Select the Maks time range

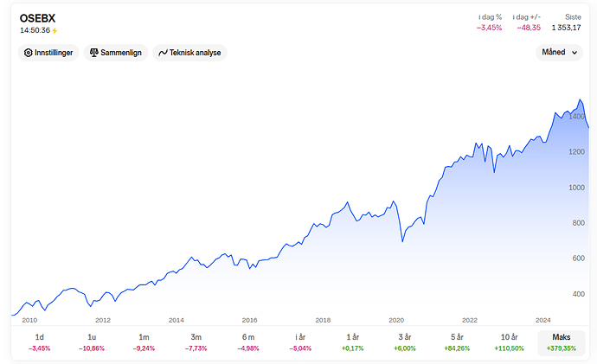tap(562, 342)
